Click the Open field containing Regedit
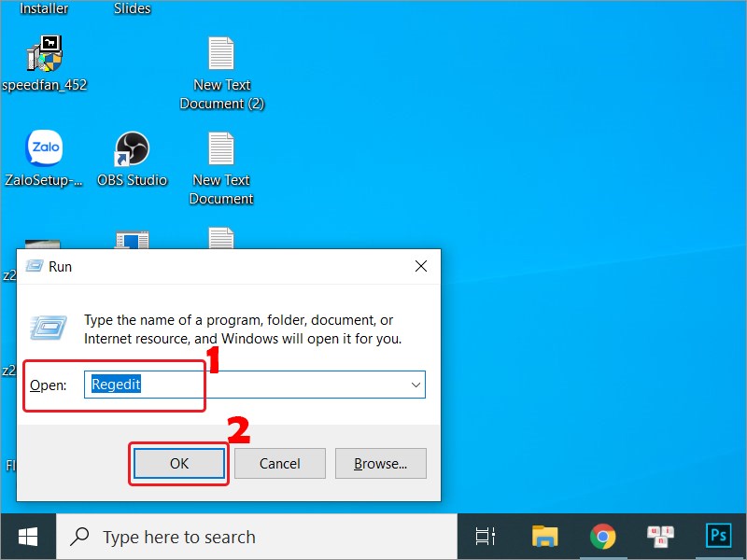 coord(254,385)
